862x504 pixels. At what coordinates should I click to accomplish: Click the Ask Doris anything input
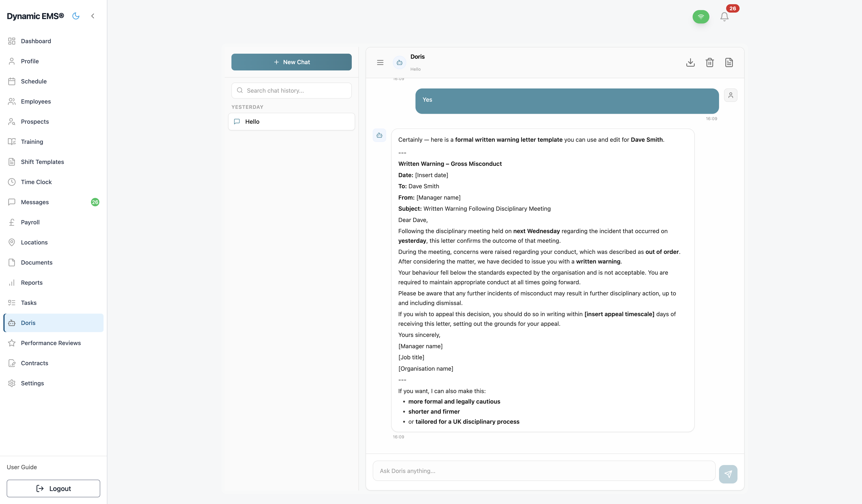pos(544,471)
